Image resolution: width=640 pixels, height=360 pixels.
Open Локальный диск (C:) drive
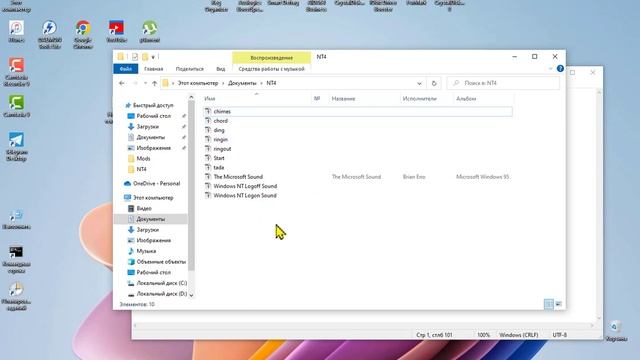pos(162,283)
